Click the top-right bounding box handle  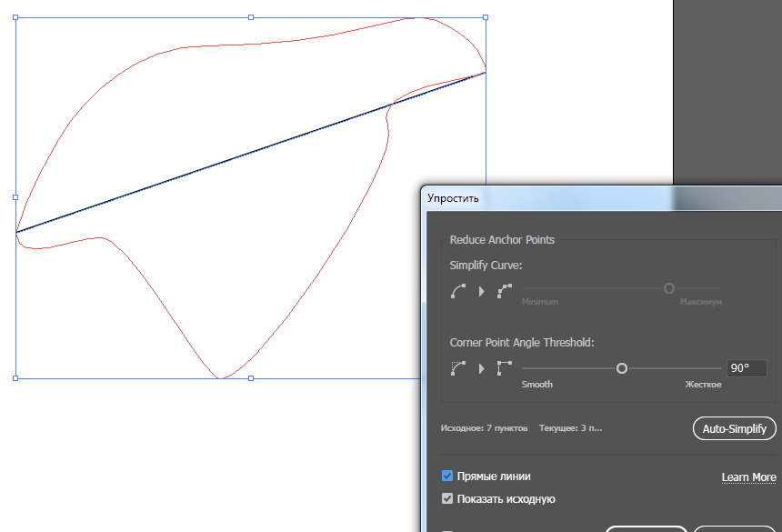tap(486, 17)
